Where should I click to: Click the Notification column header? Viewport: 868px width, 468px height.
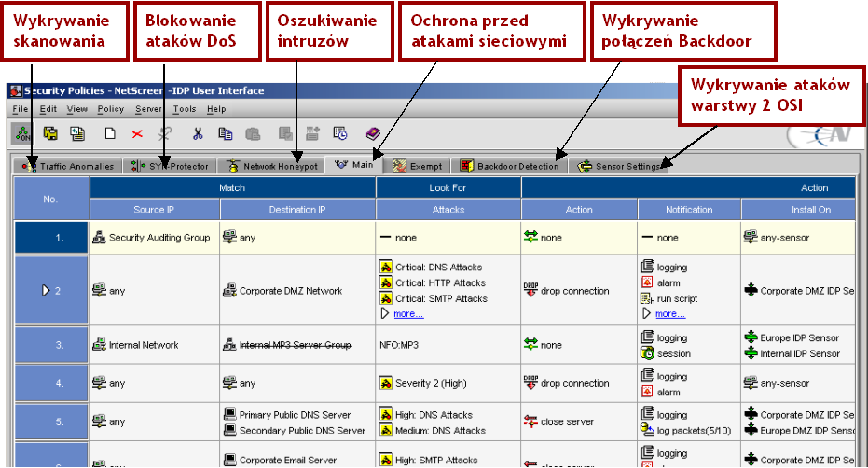click(x=689, y=210)
